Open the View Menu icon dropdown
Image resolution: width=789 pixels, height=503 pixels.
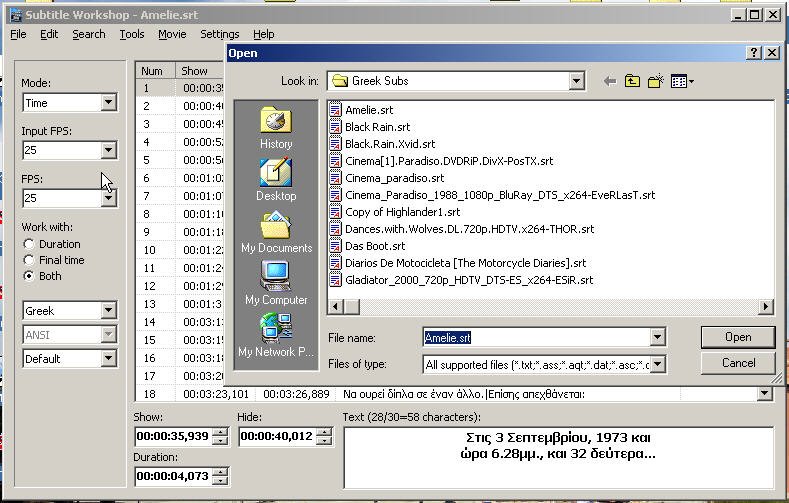[x=683, y=81]
